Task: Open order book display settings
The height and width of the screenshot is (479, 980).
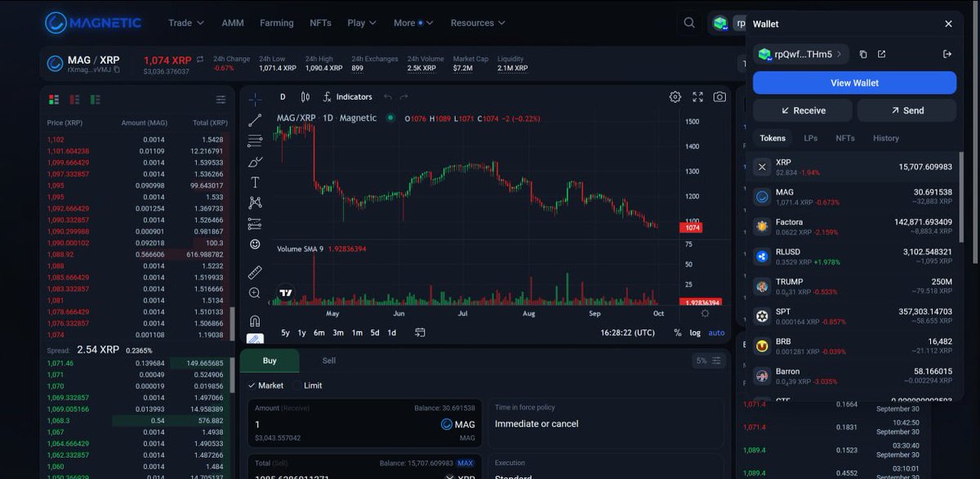Action: coord(220,100)
